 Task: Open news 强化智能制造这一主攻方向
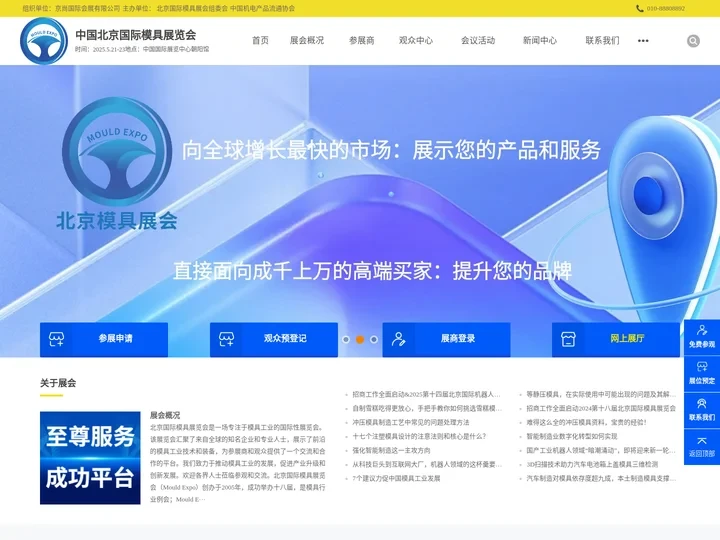[391, 450]
